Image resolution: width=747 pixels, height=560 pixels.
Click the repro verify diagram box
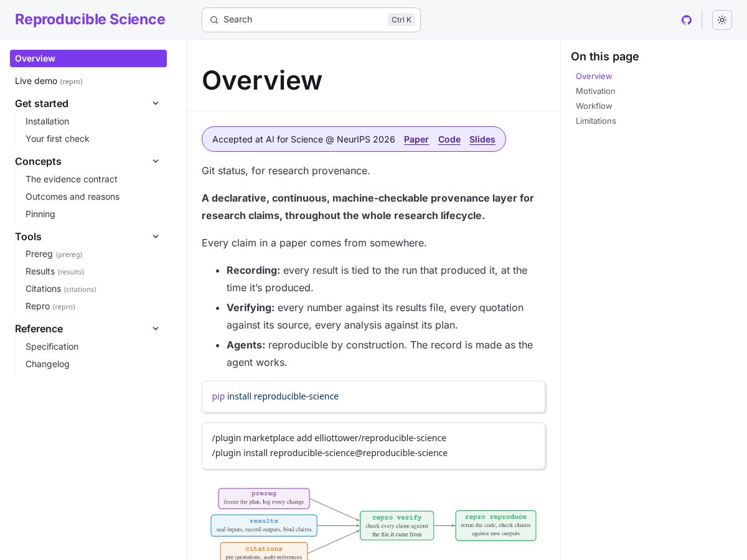397,526
